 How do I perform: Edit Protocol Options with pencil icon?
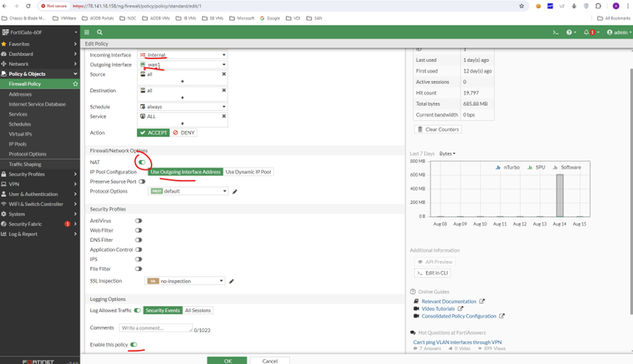[235, 191]
